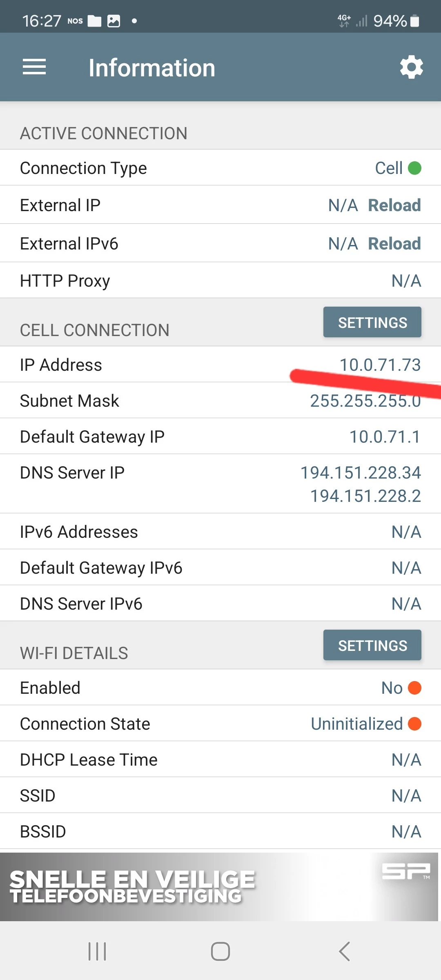The image size is (441, 980).
Task: Tap the orange dot beside Enabled No
Action: [x=414, y=688]
